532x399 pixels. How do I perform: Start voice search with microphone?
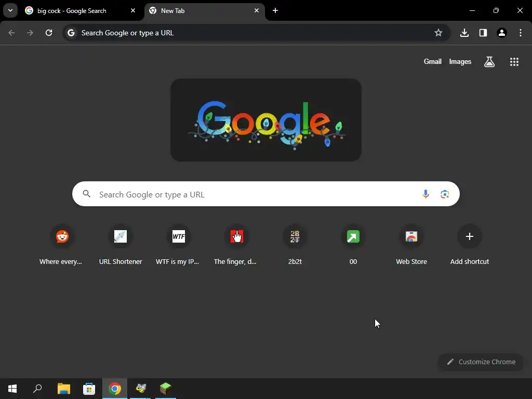(425, 194)
